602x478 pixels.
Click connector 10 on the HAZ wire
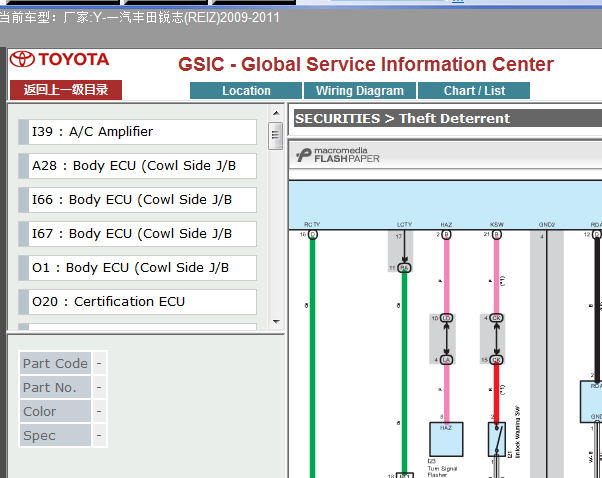446,318
